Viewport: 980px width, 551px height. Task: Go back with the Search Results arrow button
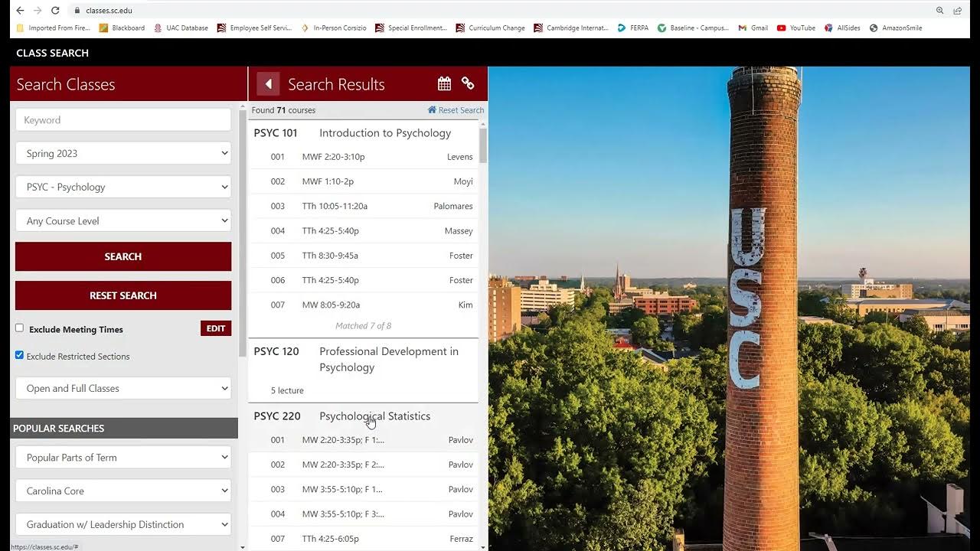268,83
